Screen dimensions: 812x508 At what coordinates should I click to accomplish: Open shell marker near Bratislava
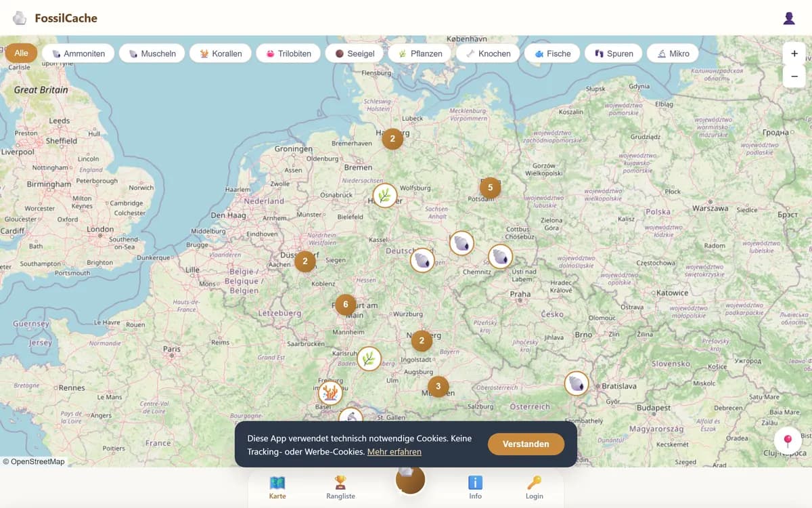(577, 383)
